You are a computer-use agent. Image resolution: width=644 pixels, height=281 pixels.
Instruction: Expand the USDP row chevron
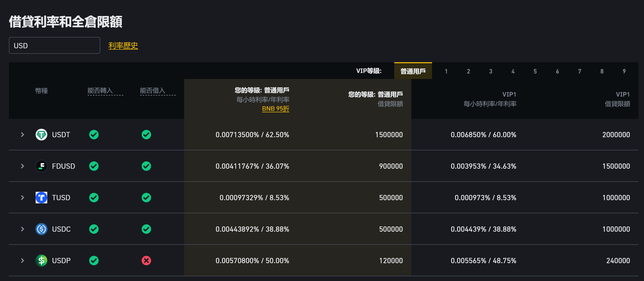23,261
